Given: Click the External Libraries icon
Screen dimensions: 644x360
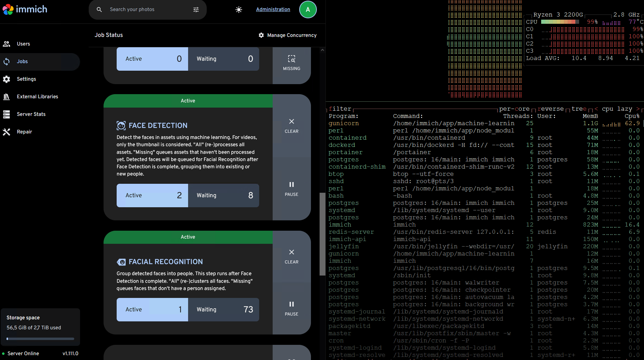Looking at the screenshot, I should click(6, 97).
